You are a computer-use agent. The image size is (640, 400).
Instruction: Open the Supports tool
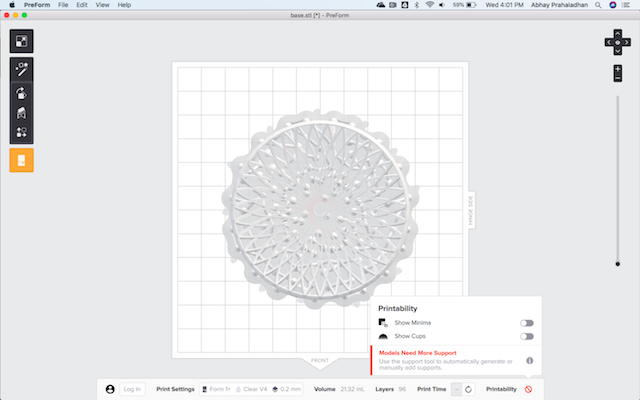point(21,113)
